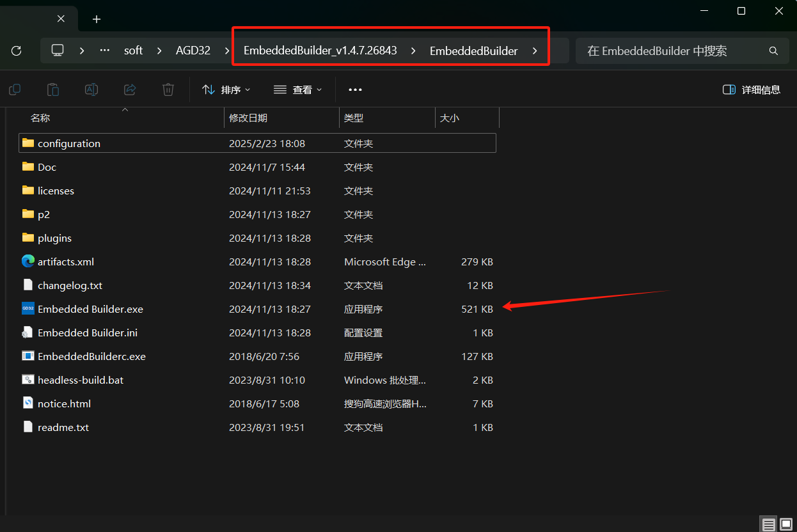The image size is (797, 532).
Task: Click the refresh icon in the address bar
Action: [17, 51]
